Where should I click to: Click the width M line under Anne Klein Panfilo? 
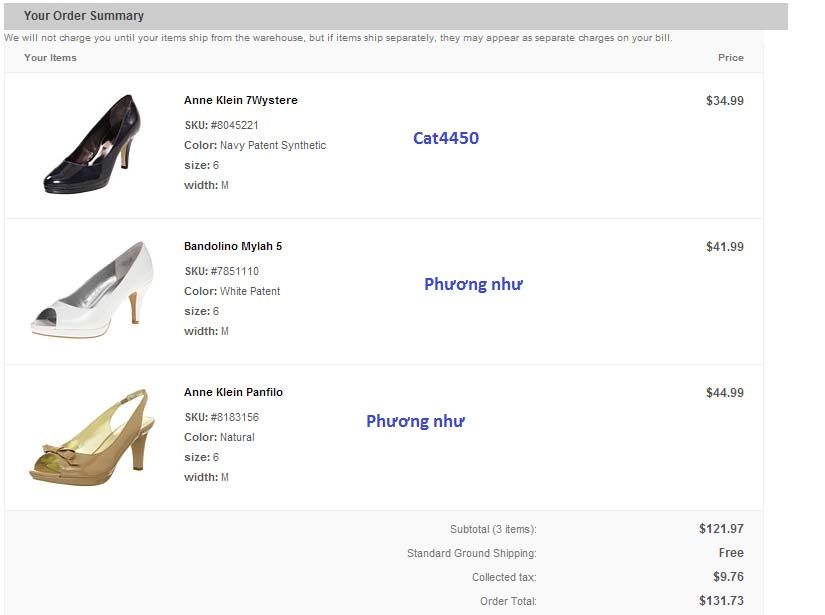tap(206, 477)
